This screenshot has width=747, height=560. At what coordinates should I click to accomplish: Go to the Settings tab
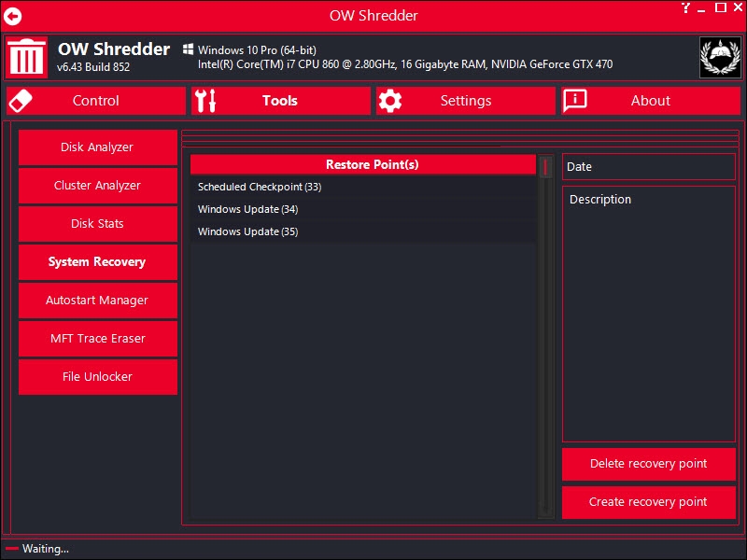tap(466, 101)
